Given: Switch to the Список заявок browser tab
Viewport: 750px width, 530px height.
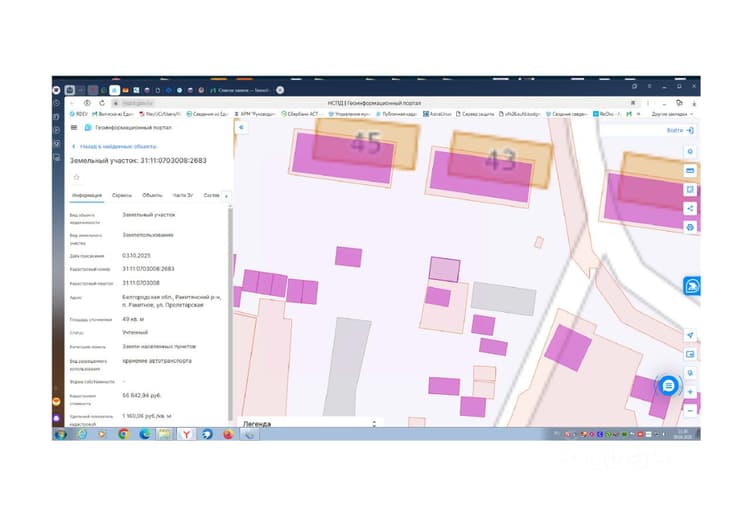Looking at the screenshot, I should pos(241,90).
